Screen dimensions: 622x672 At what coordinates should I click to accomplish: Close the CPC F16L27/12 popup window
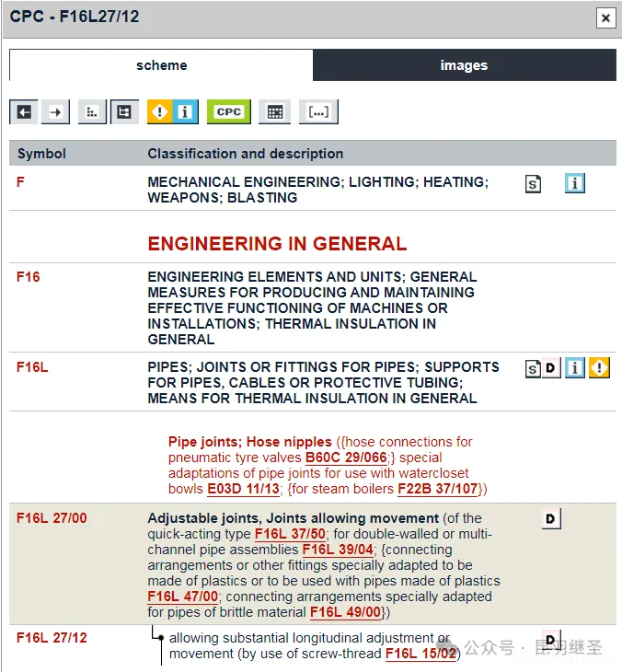605,17
